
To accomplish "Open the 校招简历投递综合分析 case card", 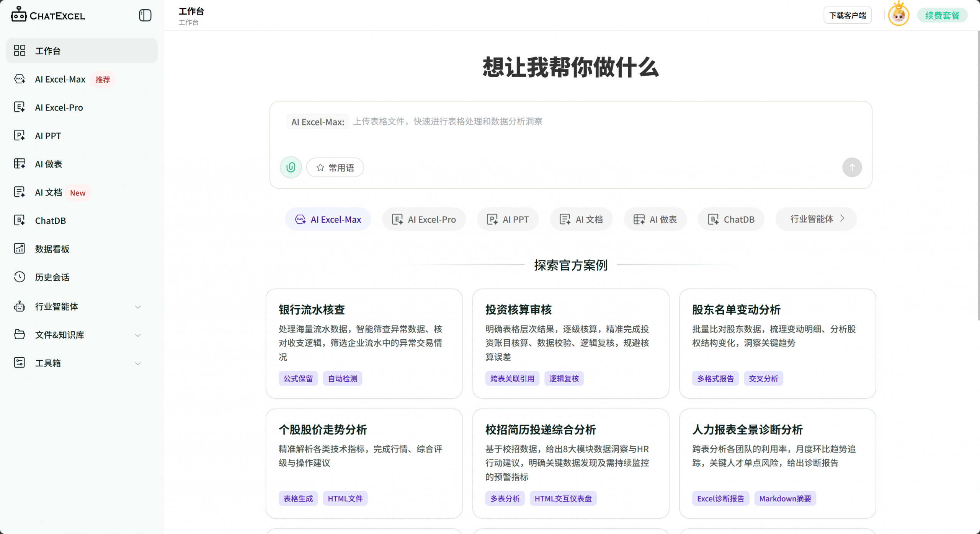I will (571, 464).
